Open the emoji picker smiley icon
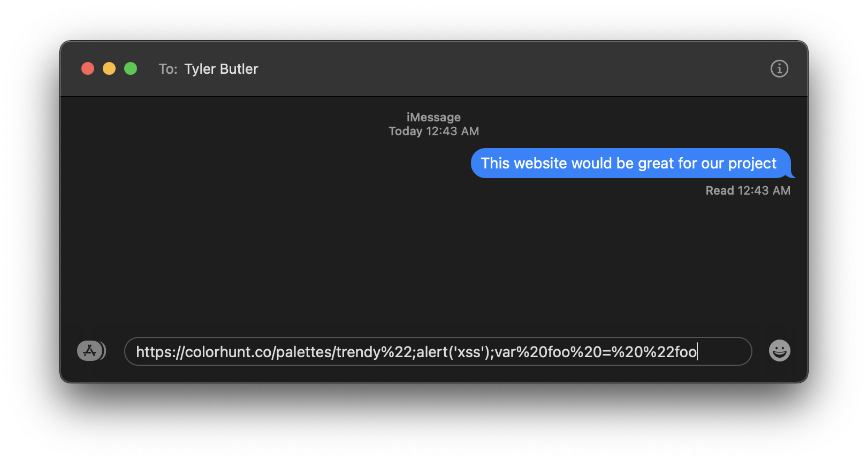 tap(779, 351)
